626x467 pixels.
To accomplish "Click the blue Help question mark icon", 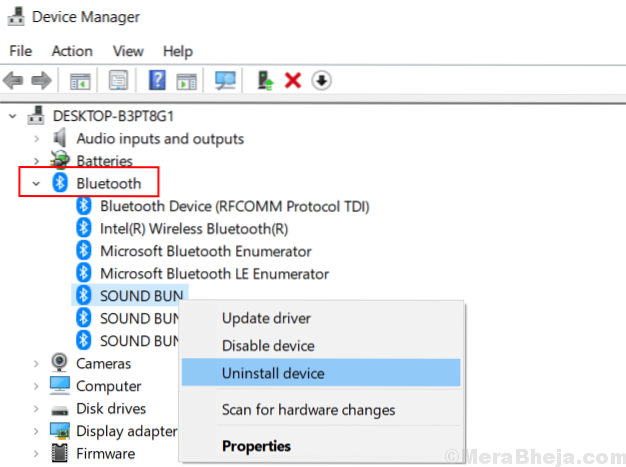I will (x=157, y=81).
